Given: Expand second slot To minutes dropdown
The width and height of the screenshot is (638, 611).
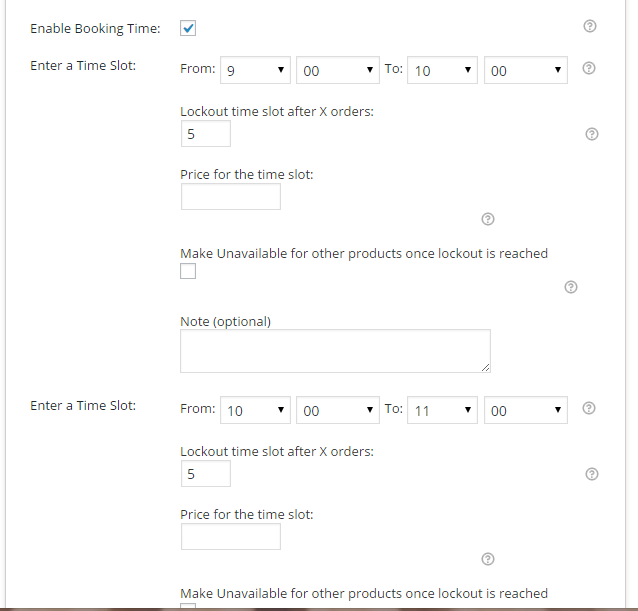Looking at the screenshot, I should point(526,410).
